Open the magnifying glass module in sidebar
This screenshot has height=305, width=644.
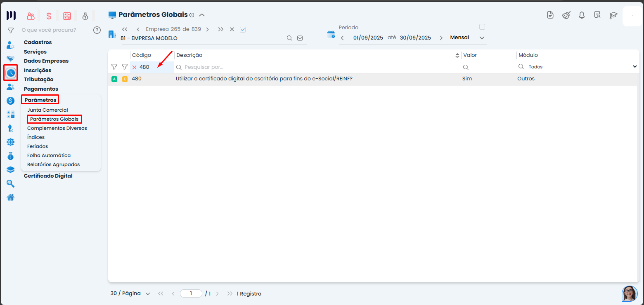tap(11, 184)
